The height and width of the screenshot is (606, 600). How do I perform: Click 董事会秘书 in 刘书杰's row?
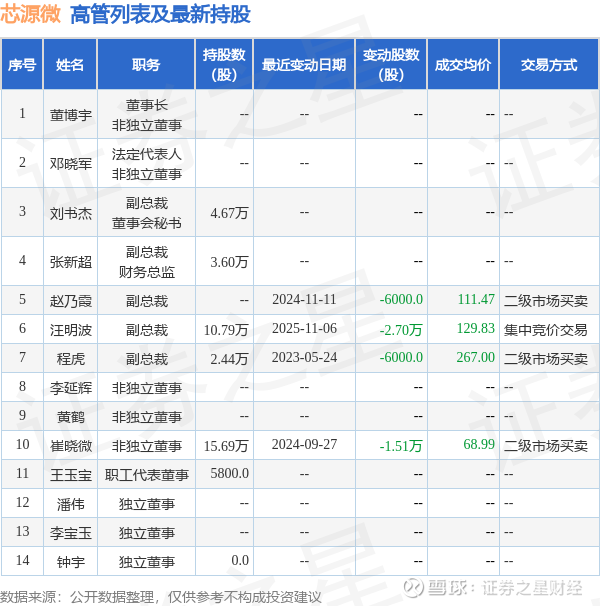[x=147, y=223]
